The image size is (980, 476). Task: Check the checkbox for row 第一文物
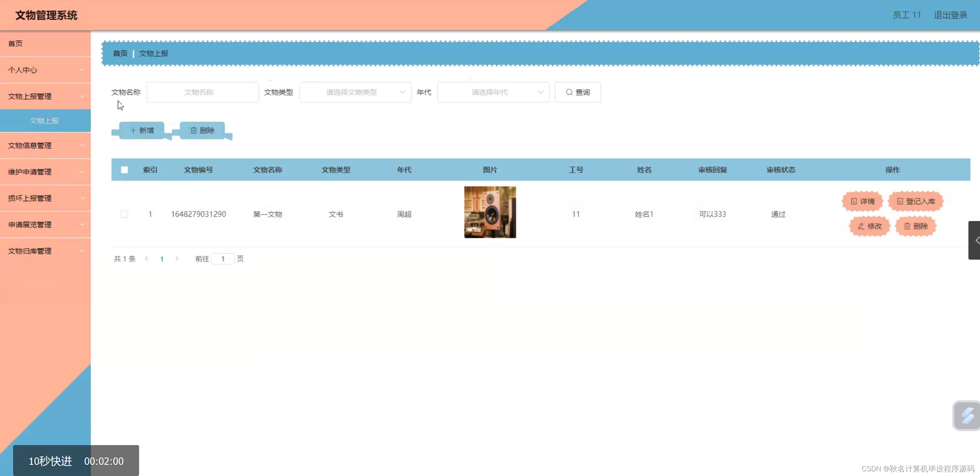124,214
